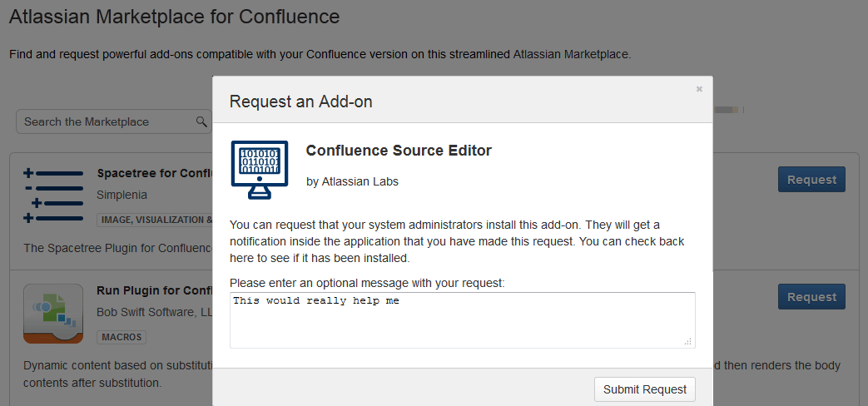
Task: Click the search magnifier icon
Action: tap(201, 121)
